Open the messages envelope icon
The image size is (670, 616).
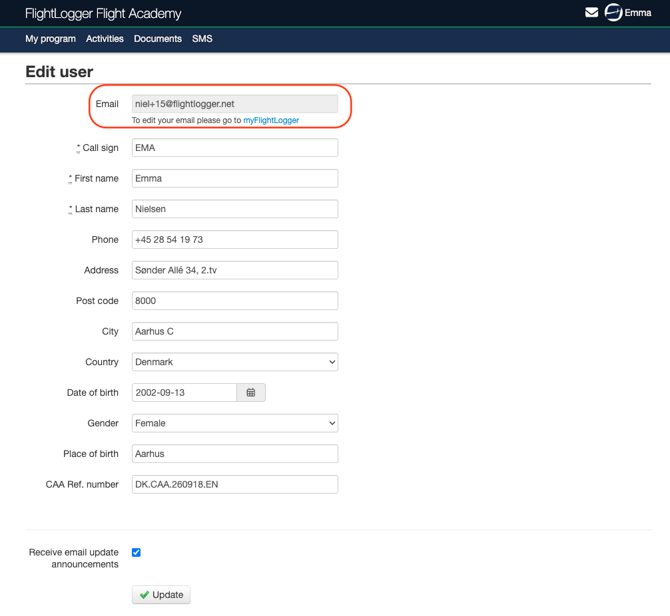tap(591, 12)
